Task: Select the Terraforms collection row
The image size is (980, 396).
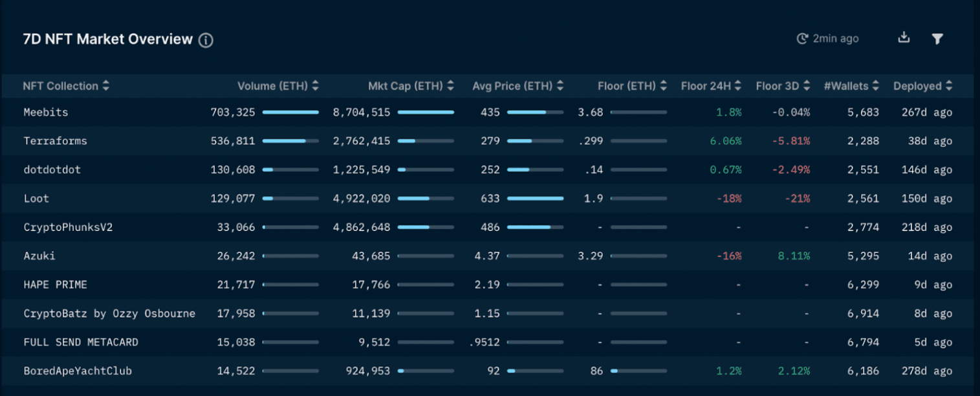Action: [x=55, y=141]
